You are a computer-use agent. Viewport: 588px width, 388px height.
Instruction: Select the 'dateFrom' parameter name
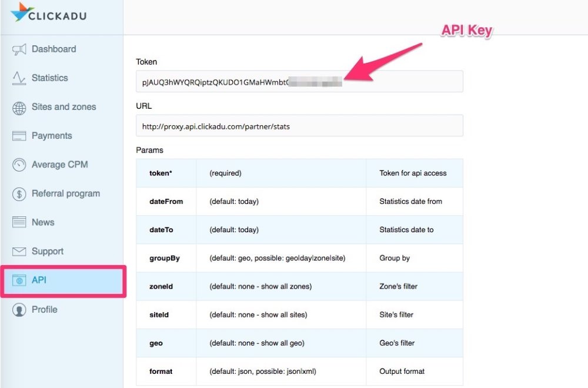pos(166,202)
